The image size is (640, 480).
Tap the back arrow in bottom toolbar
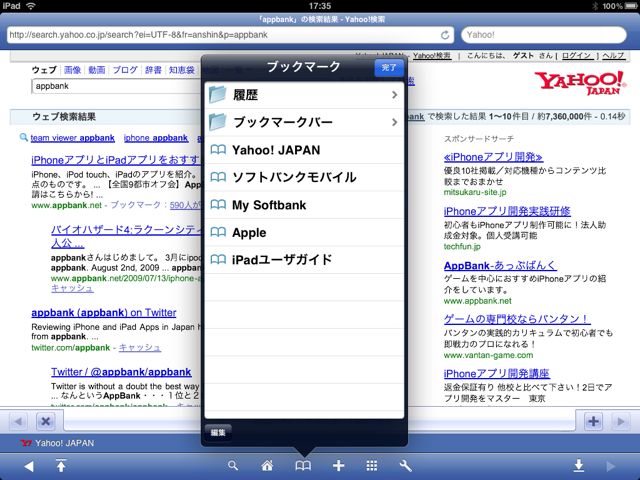pyautogui.click(x=29, y=466)
